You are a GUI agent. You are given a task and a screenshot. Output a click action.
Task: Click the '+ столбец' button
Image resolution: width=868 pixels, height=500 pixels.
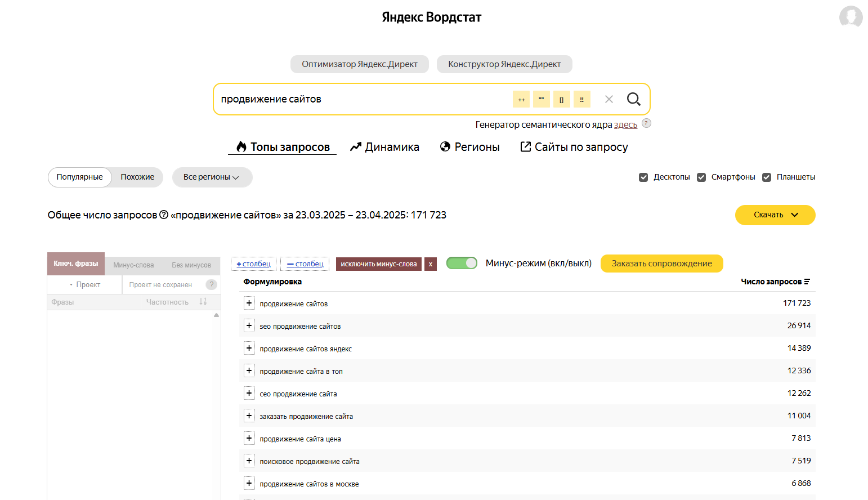254,264
